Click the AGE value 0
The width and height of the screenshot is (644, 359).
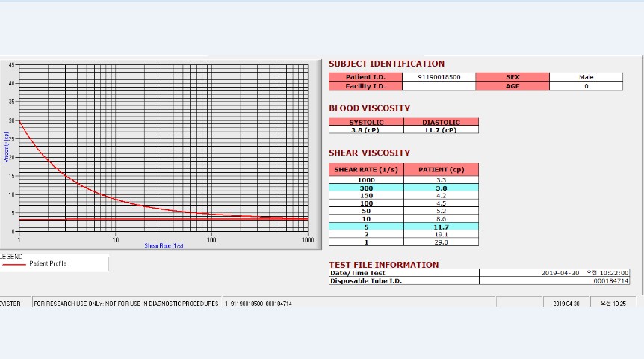pyautogui.click(x=586, y=86)
